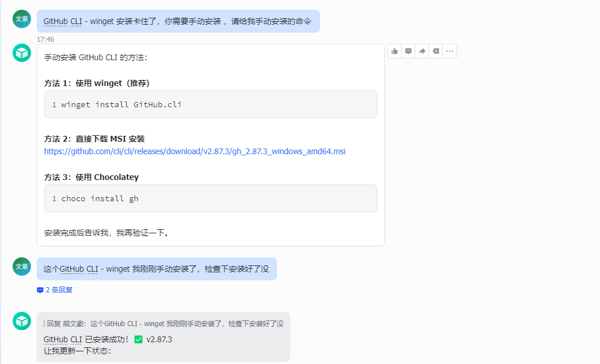Click the comment bubble icon on the reply
Viewport: 600px width, 364px height.
pyautogui.click(x=408, y=51)
